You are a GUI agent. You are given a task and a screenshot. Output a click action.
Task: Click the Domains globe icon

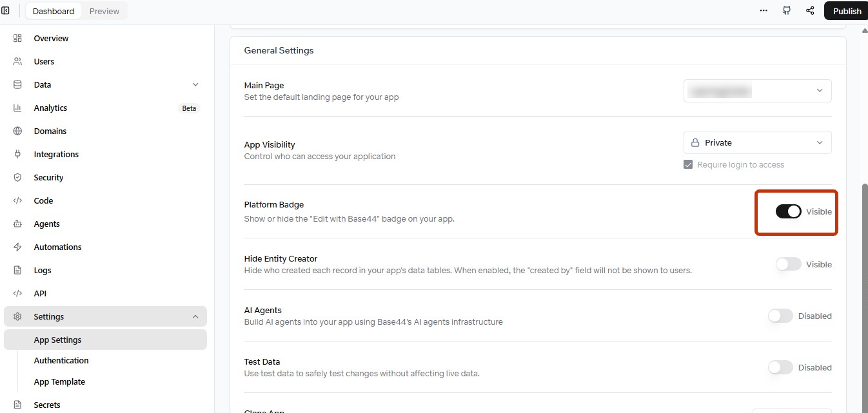pos(17,131)
